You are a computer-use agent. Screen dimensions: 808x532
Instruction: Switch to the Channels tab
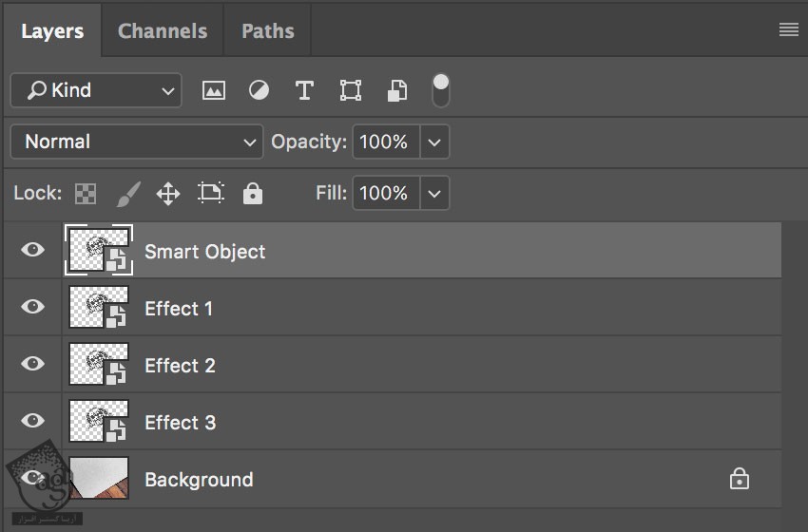[163, 31]
